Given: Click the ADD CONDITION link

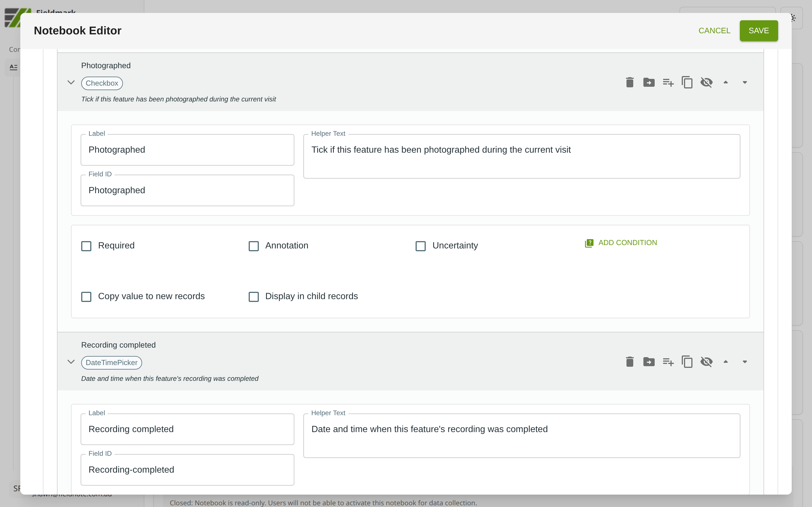Looking at the screenshot, I should tap(621, 243).
